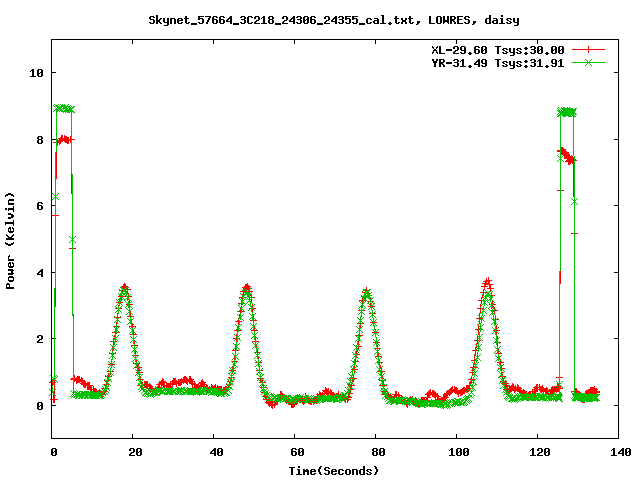Select the YR-31.49 Tsys:31.91 legend entry

498,63
